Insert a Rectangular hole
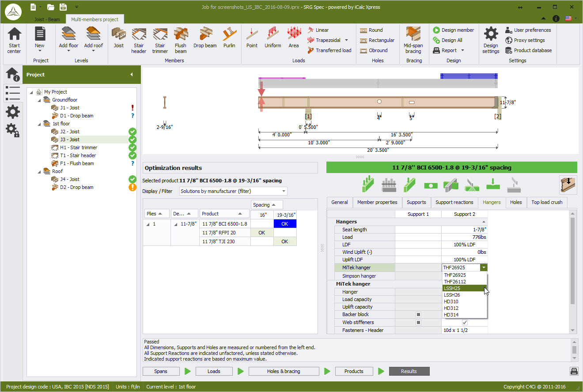 tap(377, 40)
